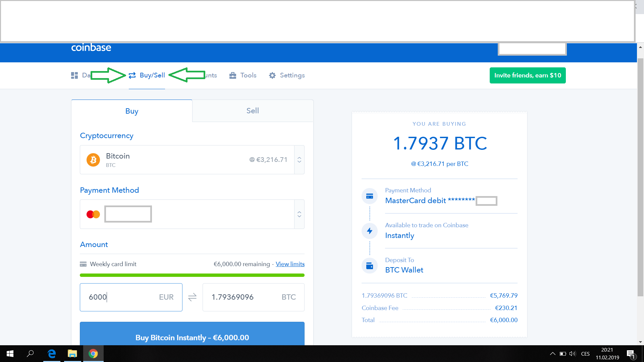This screenshot has width=644, height=362.
Task: Open the Windows Start menu
Action: point(10,354)
